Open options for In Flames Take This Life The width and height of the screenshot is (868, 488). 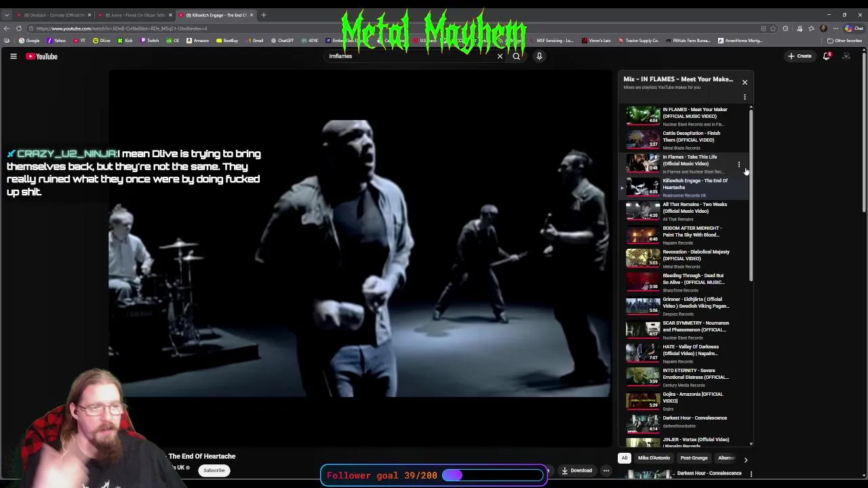pyautogui.click(x=739, y=164)
